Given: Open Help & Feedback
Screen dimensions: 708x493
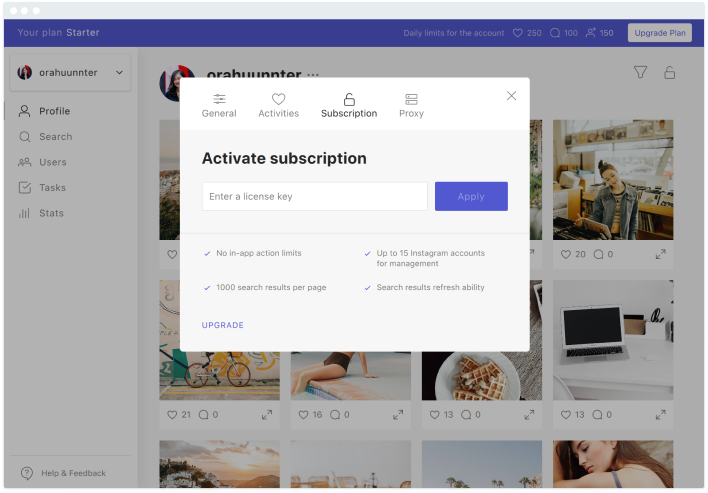Looking at the screenshot, I should (63, 473).
